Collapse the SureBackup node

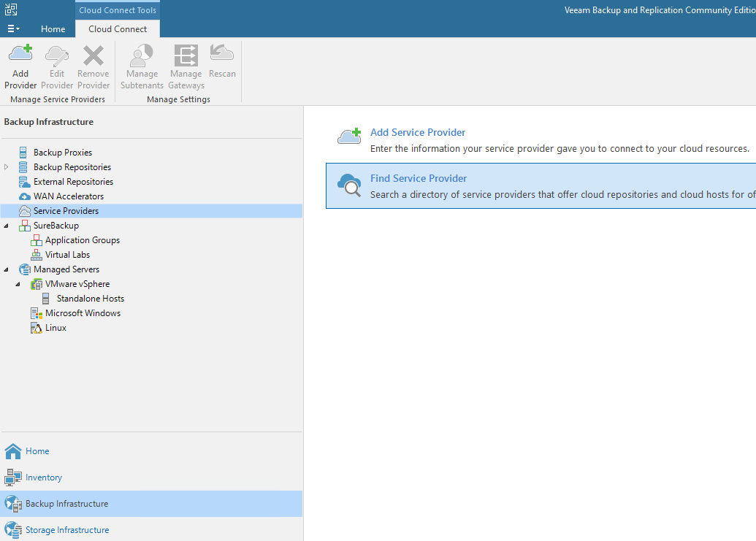(7, 226)
